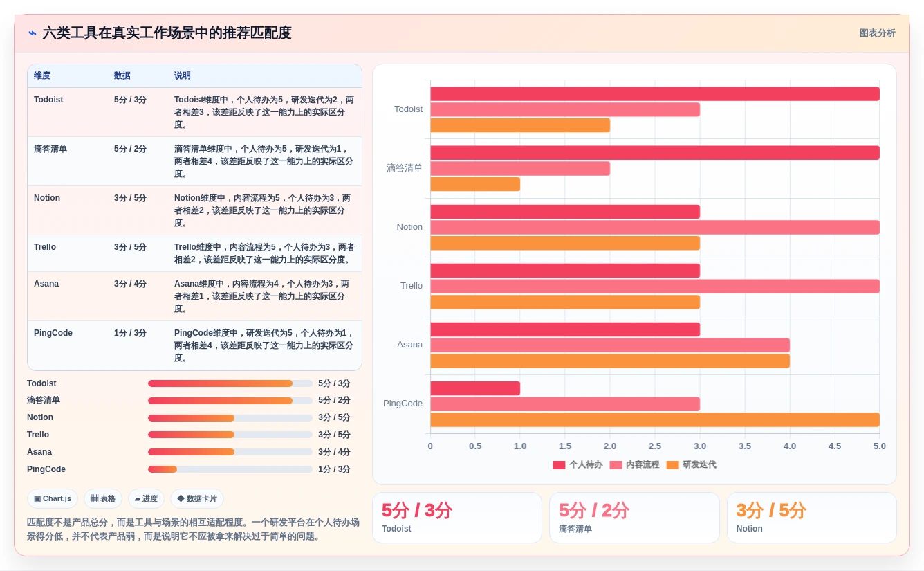This screenshot has width=924, height=571.
Task: Click the 2.5 x-axis tick label
Action: [x=655, y=446]
